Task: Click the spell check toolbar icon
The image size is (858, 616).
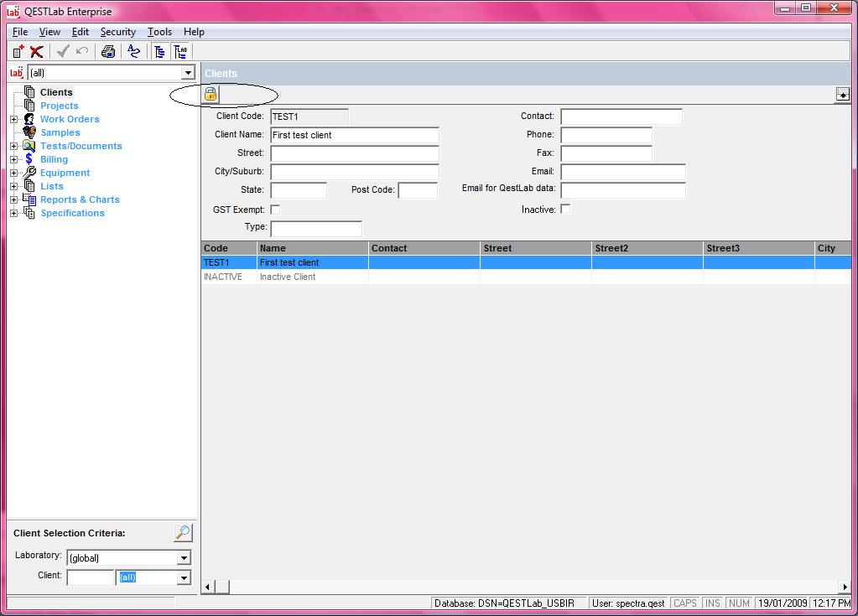Action: (x=134, y=52)
